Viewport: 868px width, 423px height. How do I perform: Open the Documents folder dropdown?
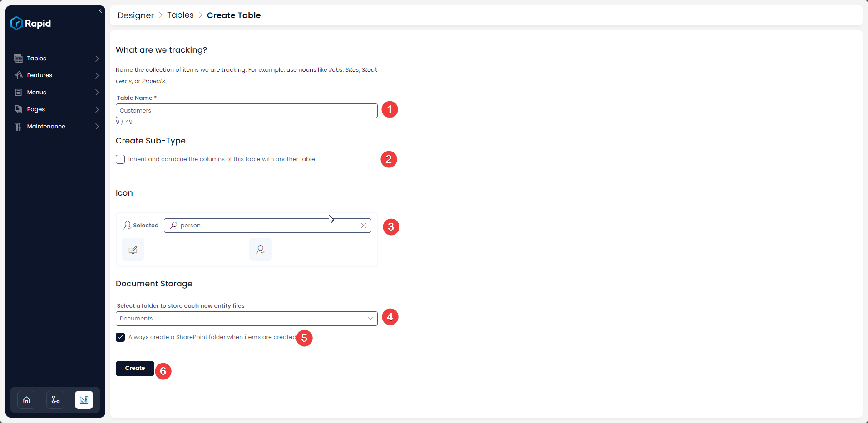coord(247,319)
